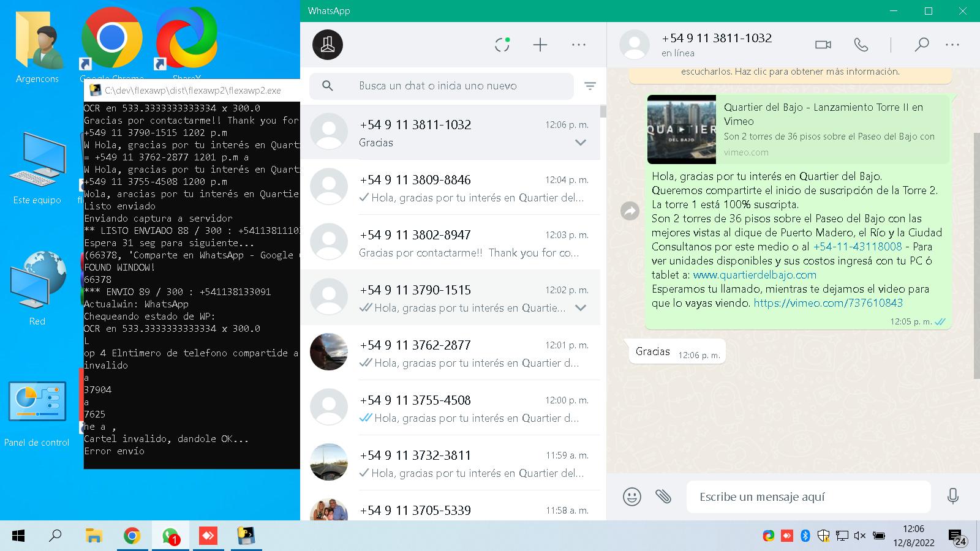The height and width of the screenshot is (551, 980).
Task: Attach a file with paperclip icon
Action: tap(663, 497)
